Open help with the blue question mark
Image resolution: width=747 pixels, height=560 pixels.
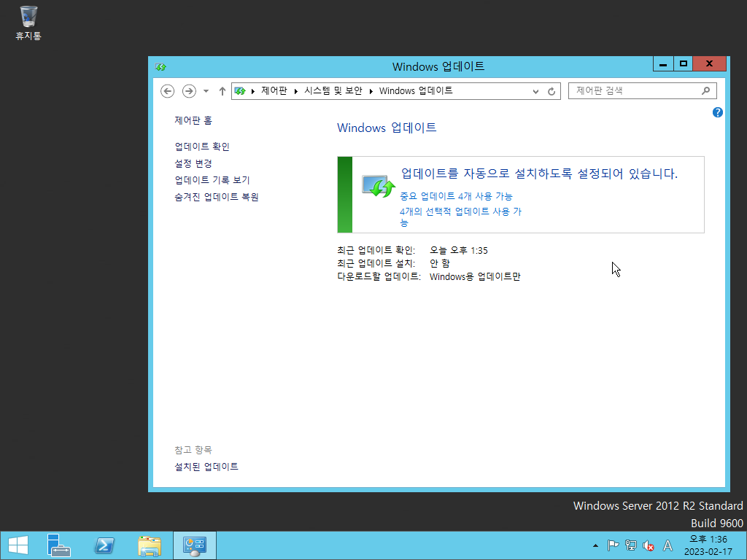point(718,112)
